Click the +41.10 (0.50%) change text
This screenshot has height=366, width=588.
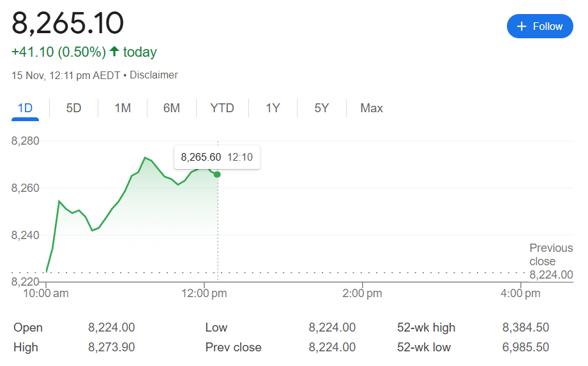(59, 52)
